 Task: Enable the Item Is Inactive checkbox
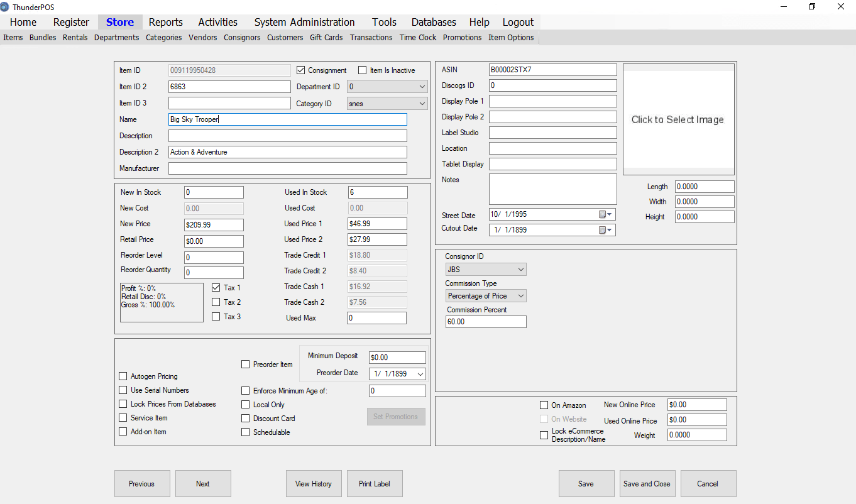point(362,70)
